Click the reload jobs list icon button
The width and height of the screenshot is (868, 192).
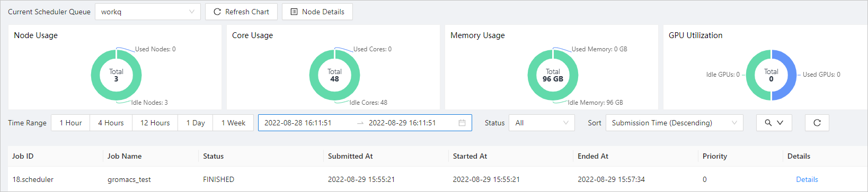tap(817, 123)
